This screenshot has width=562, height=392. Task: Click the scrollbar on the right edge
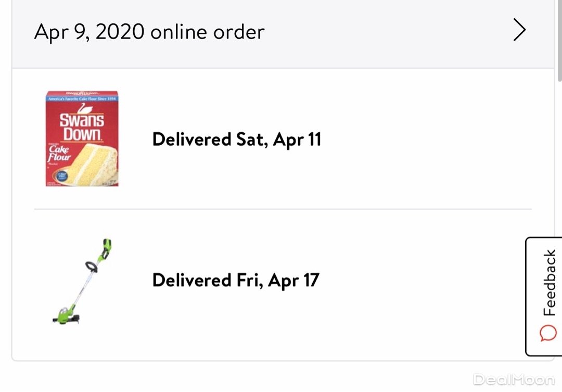[x=559, y=42]
